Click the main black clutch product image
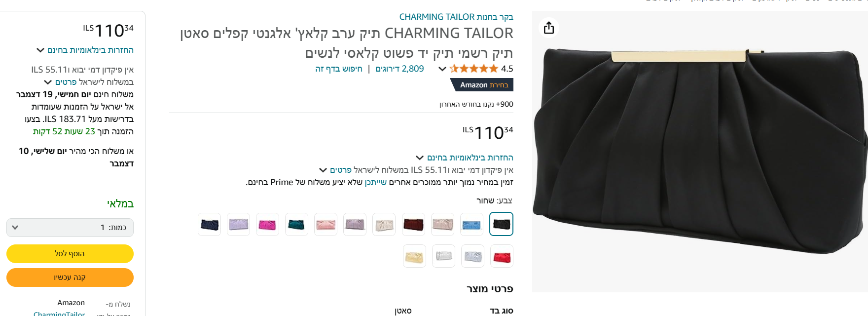 coord(700,152)
